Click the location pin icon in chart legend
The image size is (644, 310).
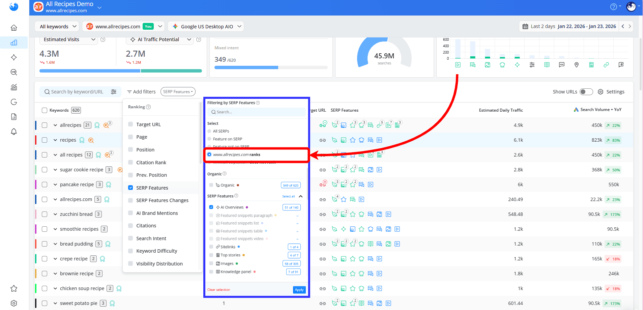[576, 64]
